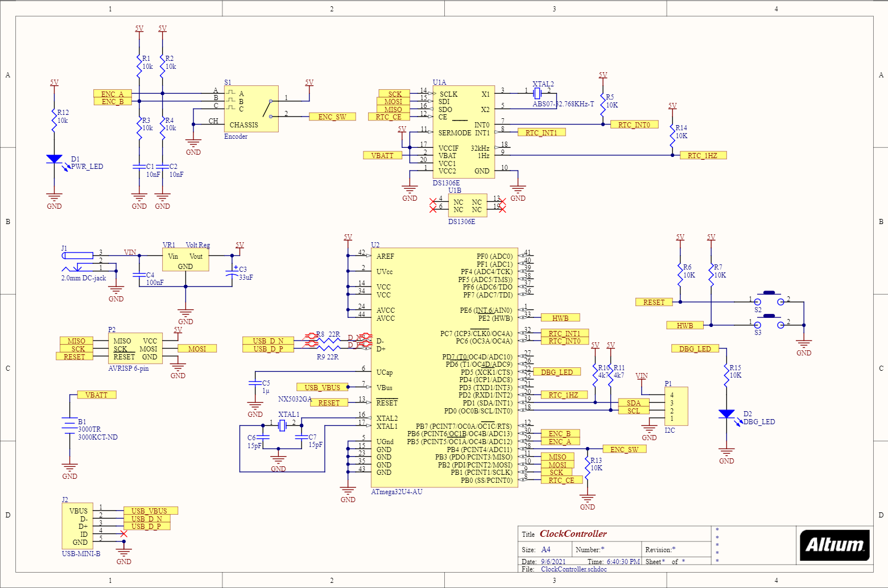
Task: Click the SCL net label near P1
Action: click(x=634, y=411)
